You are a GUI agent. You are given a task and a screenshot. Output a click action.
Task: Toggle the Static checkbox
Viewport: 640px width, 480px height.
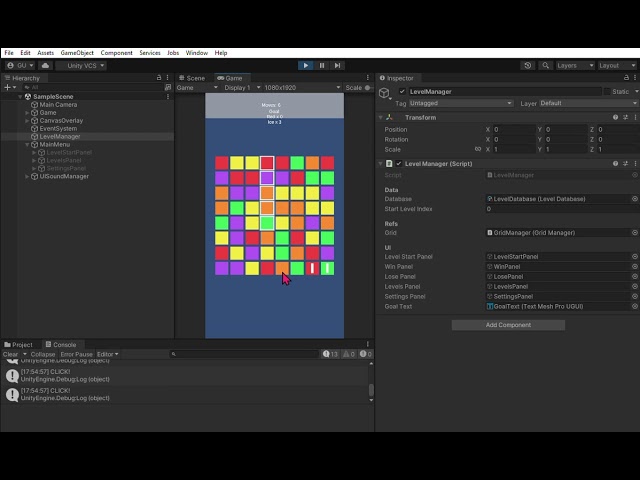607,91
